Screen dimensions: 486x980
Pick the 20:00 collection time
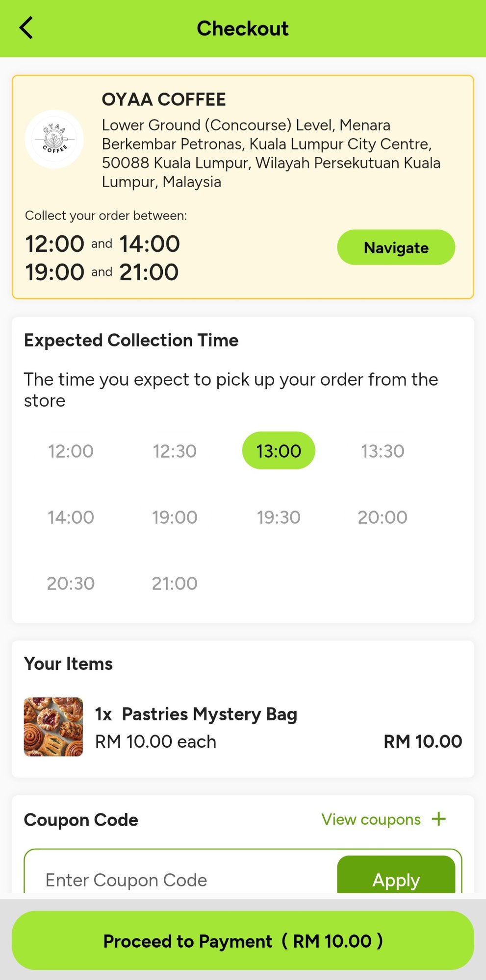(383, 517)
